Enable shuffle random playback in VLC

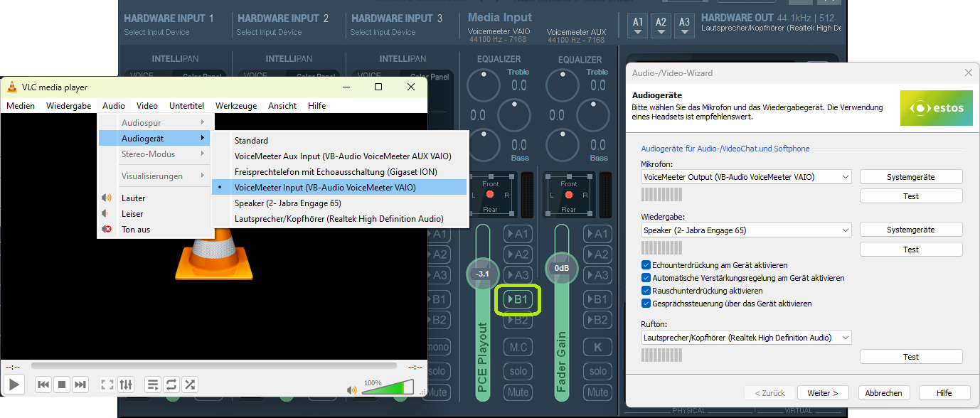[190, 385]
